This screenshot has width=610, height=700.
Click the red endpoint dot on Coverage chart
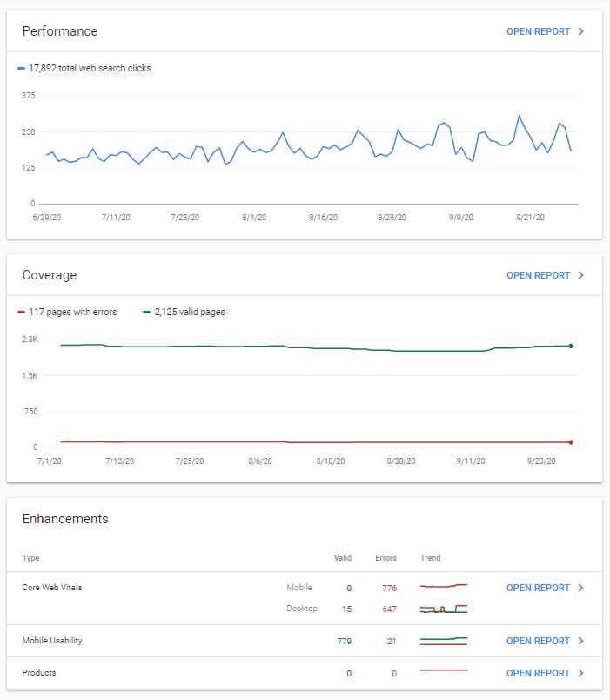[x=571, y=442]
